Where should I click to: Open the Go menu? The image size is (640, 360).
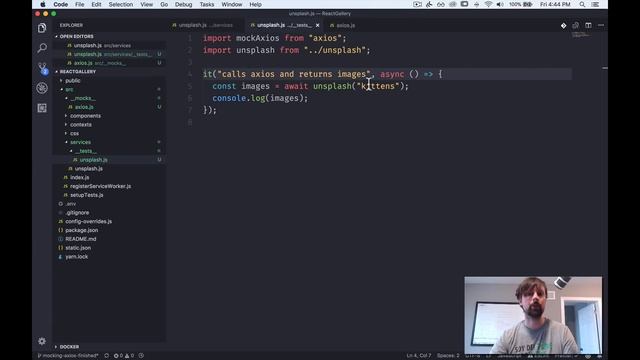pyautogui.click(x=164, y=4)
